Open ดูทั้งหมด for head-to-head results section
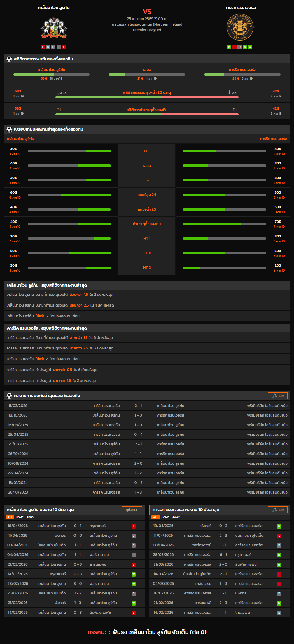294x644 pixels. coord(277,396)
